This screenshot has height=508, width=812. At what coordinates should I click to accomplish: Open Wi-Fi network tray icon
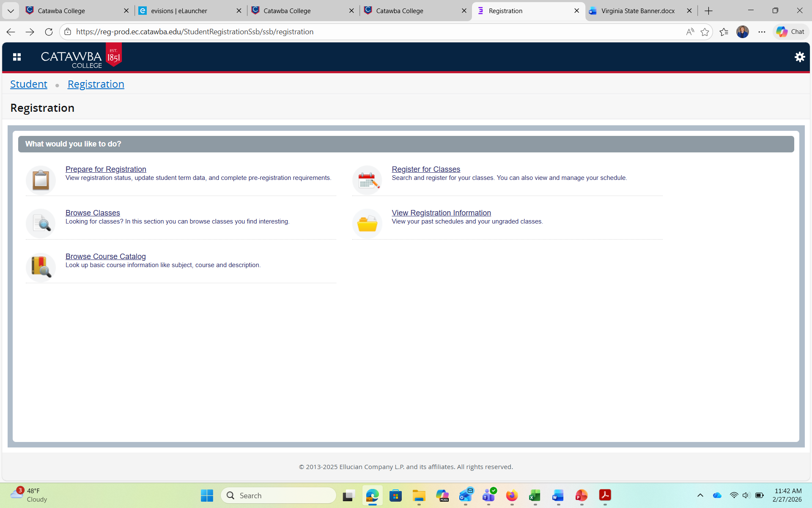pyautogui.click(x=734, y=495)
